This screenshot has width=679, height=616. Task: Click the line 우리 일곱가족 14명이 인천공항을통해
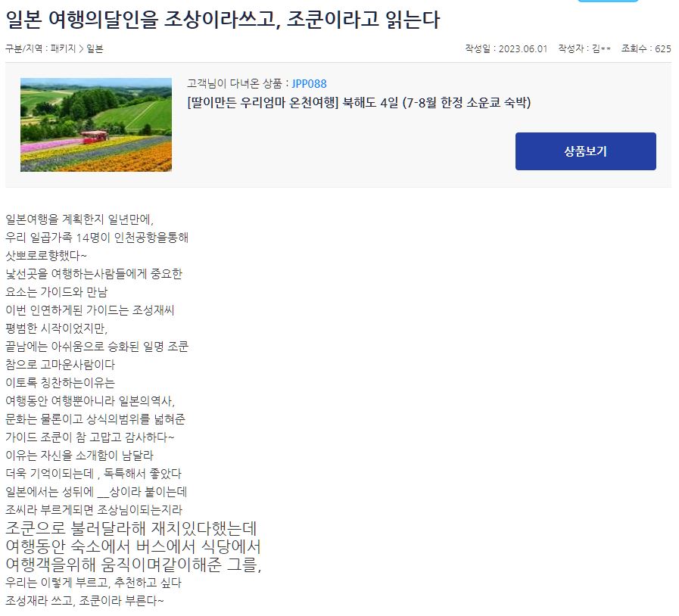click(97, 237)
